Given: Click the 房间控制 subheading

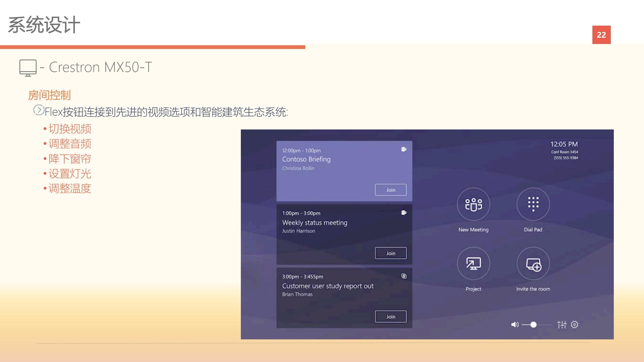Looking at the screenshot, I should 49,95.
